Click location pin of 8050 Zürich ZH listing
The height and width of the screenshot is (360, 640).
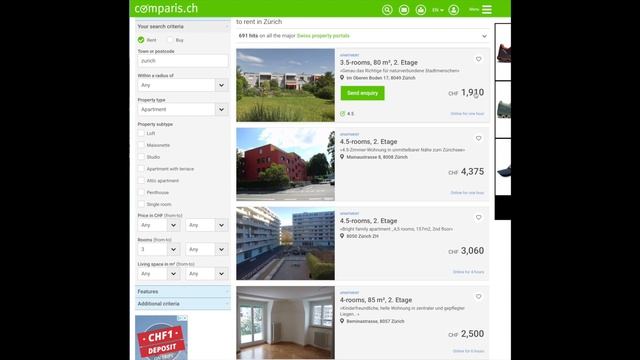tap(342, 236)
